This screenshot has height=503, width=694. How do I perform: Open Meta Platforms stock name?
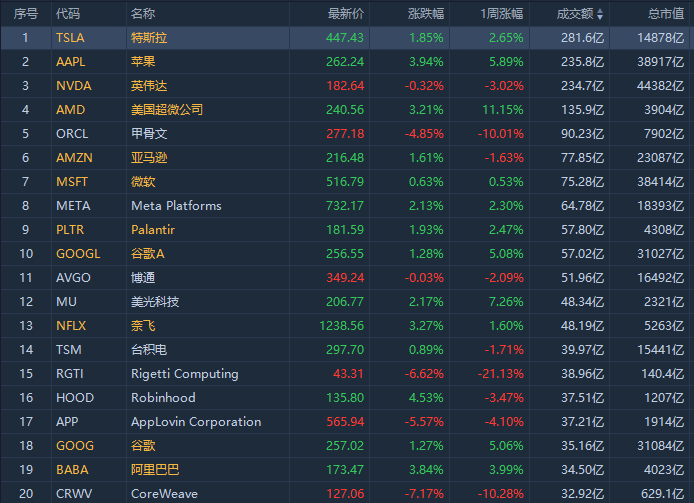click(176, 206)
